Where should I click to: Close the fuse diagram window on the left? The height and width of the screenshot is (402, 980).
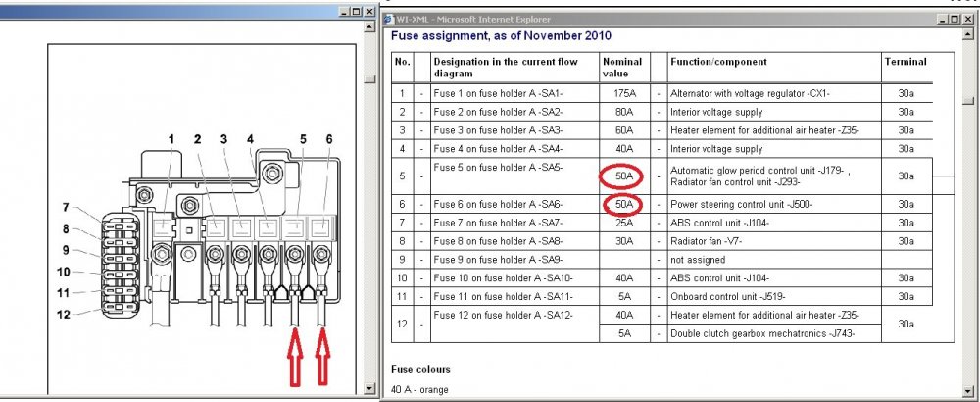(x=368, y=11)
